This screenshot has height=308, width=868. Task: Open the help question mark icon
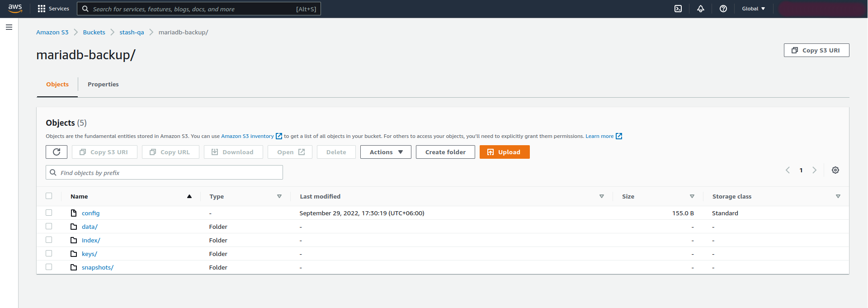click(x=723, y=9)
